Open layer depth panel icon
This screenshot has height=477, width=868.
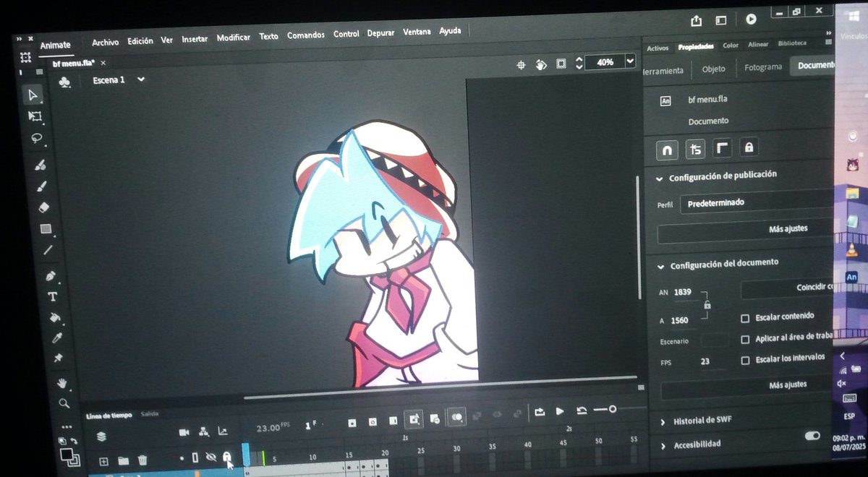[223, 431]
